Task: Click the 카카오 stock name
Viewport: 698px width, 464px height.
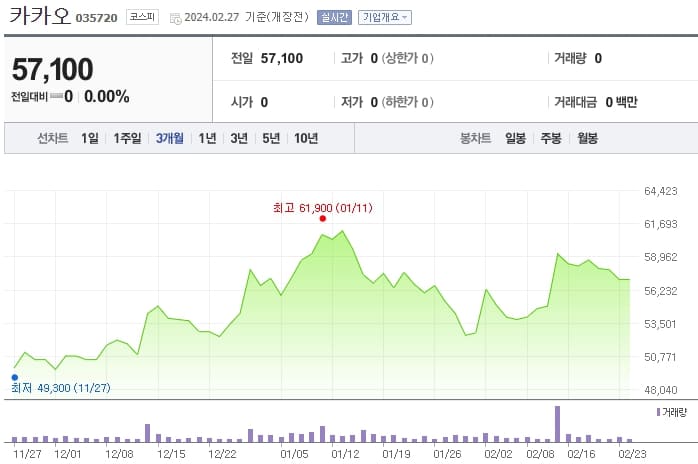Action: [x=40, y=16]
